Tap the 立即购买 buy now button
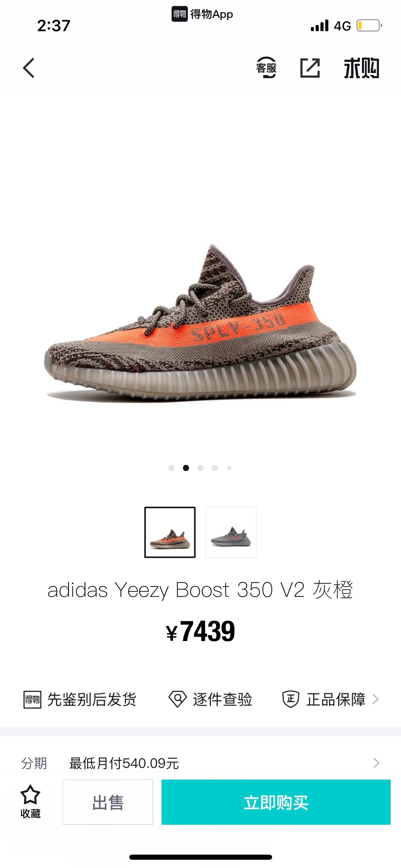This screenshot has width=401, height=868. (x=276, y=802)
